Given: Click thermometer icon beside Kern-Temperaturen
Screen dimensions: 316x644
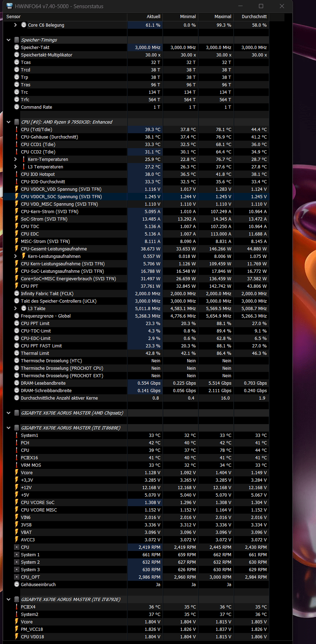Looking at the screenshot, I should [x=24, y=159].
